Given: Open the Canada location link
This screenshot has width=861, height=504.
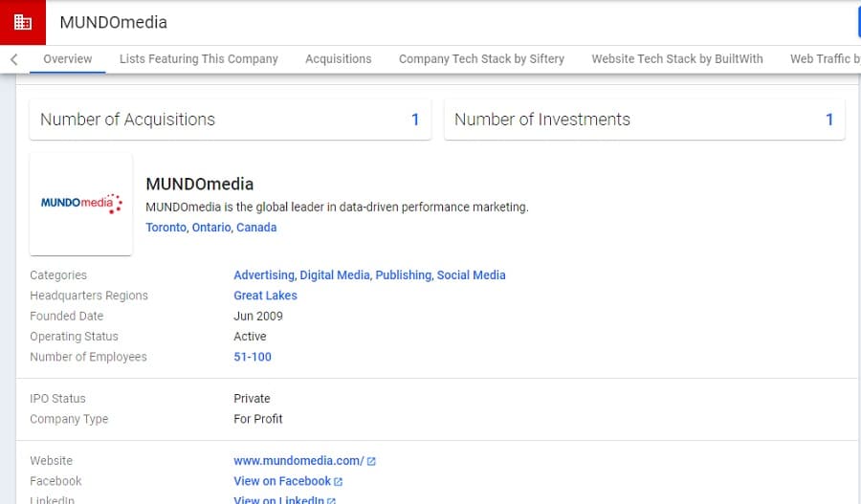Looking at the screenshot, I should point(256,228).
